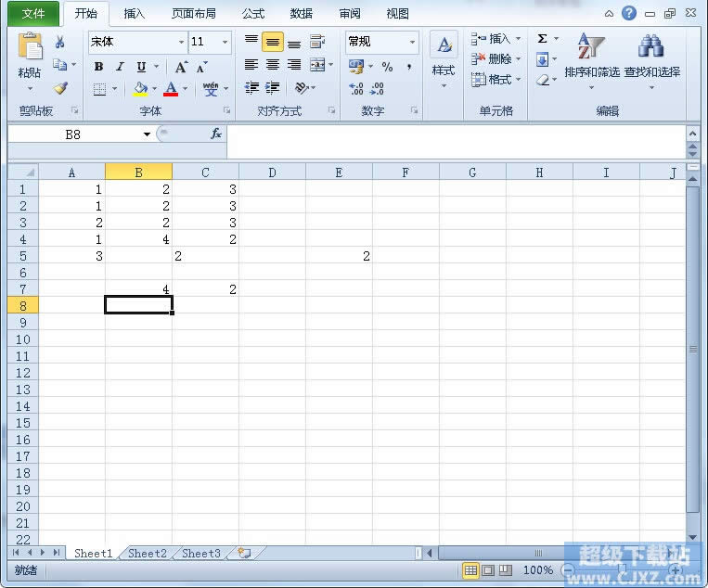The height and width of the screenshot is (588, 708).
Task: Switch to the Review (审阅) tab
Action: click(x=350, y=14)
